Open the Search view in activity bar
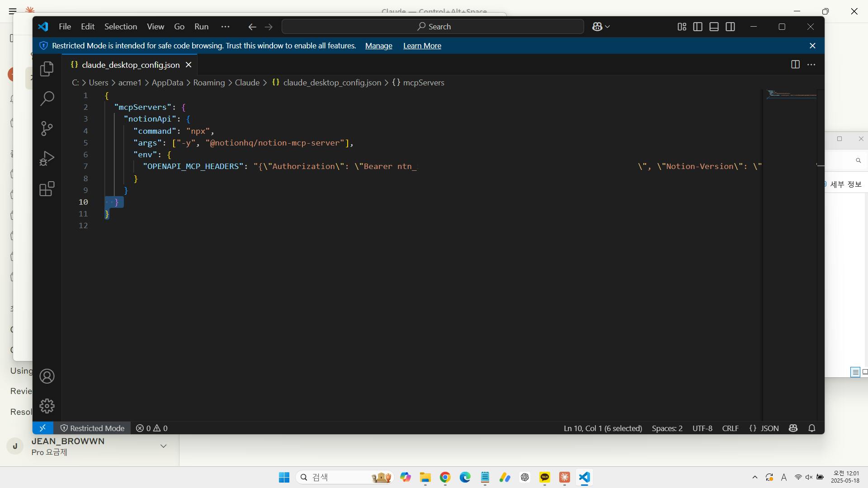 coord(47,99)
